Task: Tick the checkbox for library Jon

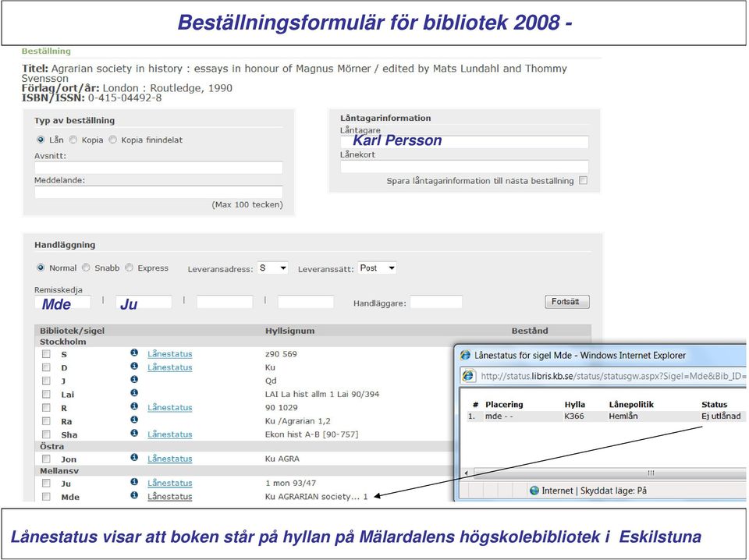Action: coord(46,459)
